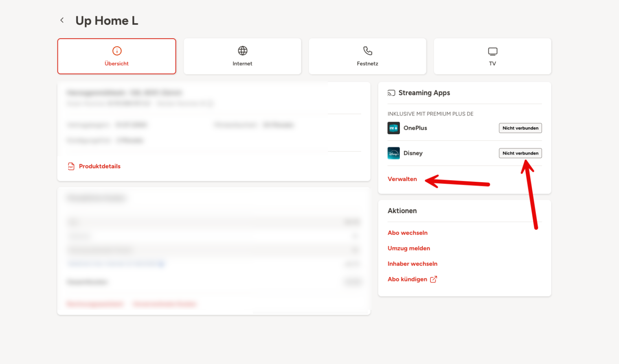Select Abo wechseln action
The width and height of the screenshot is (619, 364).
[x=407, y=233]
